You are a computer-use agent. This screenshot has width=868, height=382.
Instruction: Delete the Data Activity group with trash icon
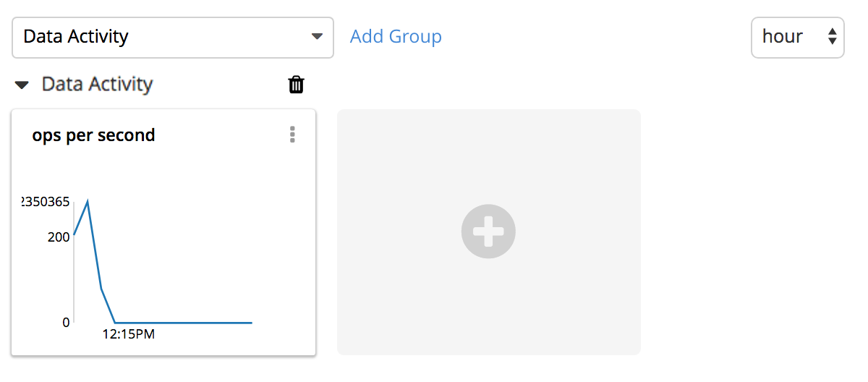(296, 85)
